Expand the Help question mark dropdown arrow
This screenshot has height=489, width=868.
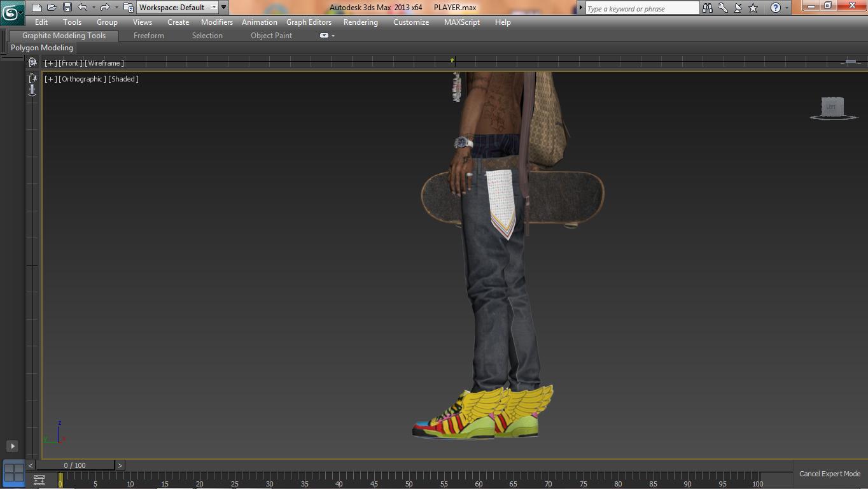(x=787, y=8)
